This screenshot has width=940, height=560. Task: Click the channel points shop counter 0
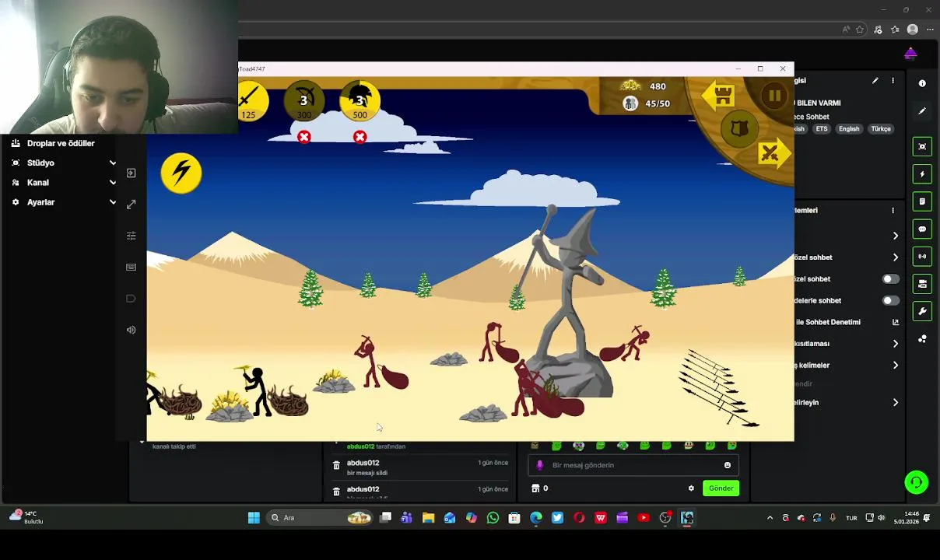click(x=540, y=488)
